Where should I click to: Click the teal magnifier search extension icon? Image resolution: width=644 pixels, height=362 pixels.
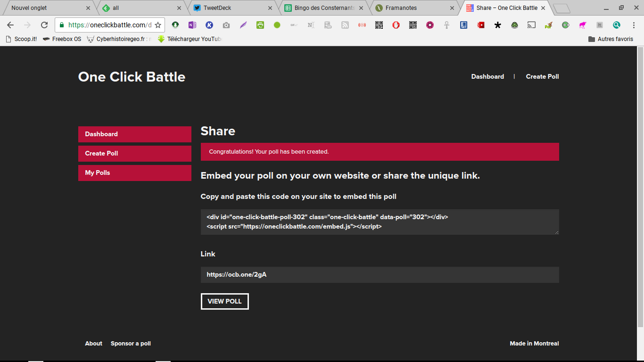tap(617, 25)
